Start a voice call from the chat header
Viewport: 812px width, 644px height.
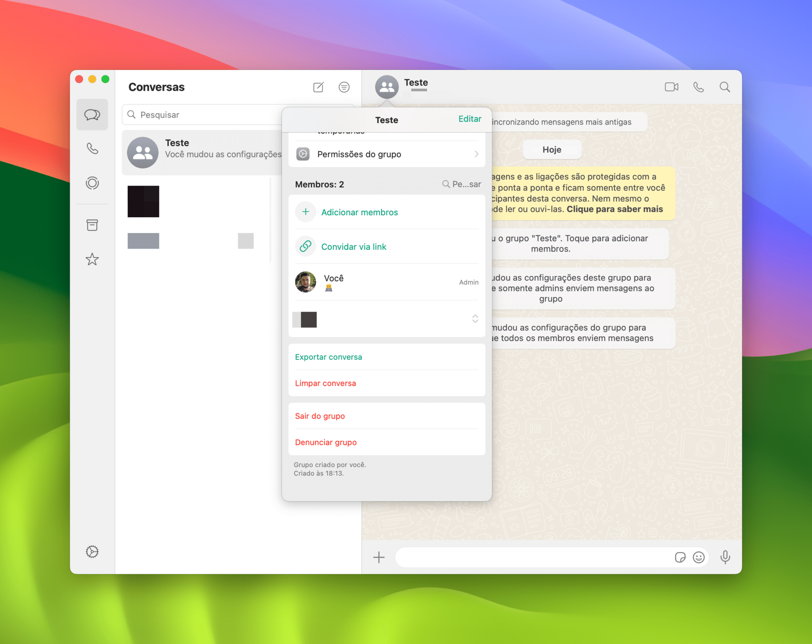[x=698, y=87]
